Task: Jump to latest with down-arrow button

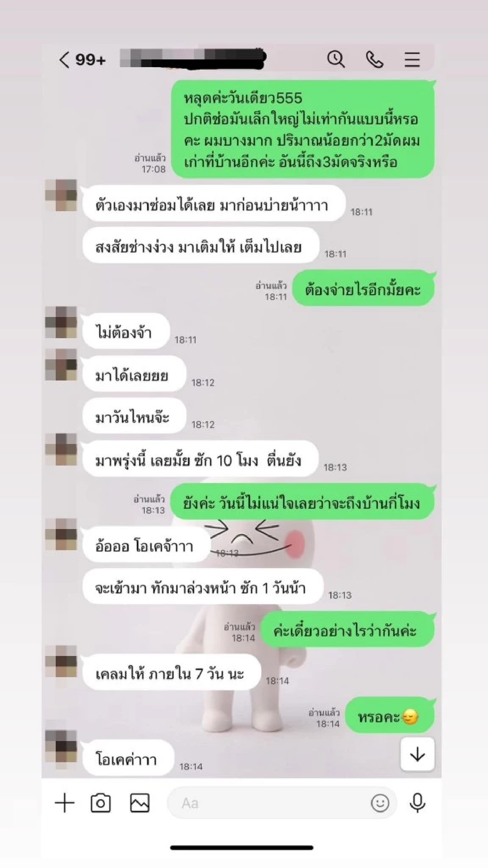Action: point(417,755)
